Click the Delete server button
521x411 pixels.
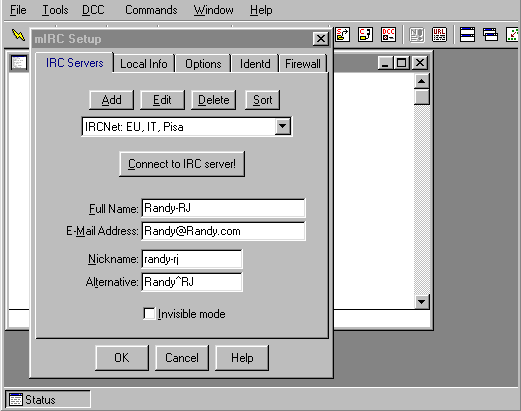coord(214,100)
